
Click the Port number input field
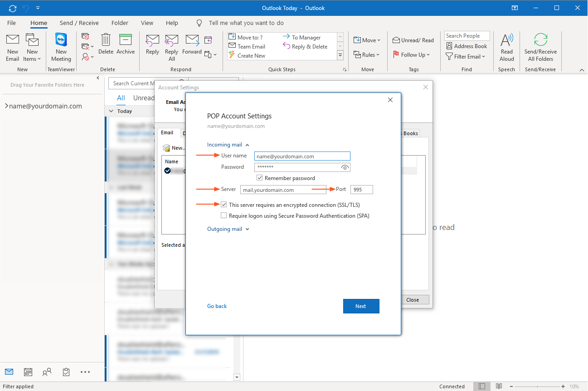[361, 190]
